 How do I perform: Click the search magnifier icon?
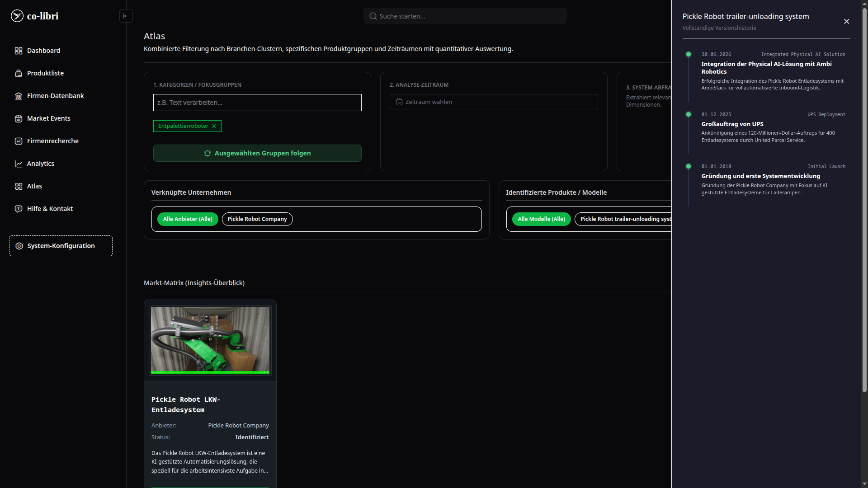pos(373,16)
